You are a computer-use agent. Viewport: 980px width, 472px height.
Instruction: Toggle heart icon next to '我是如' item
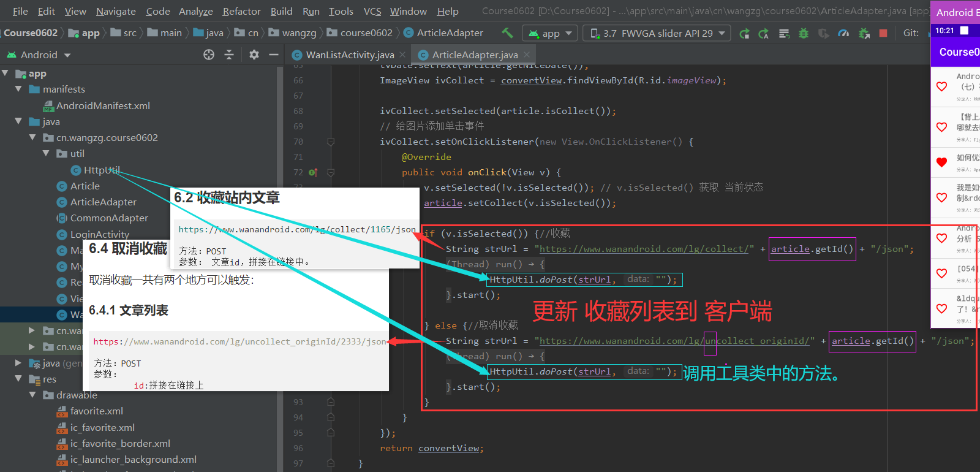[x=942, y=197]
